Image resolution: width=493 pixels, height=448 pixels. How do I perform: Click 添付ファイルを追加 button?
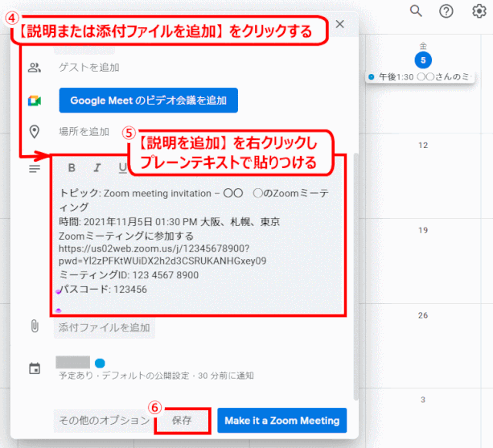coord(104,327)
